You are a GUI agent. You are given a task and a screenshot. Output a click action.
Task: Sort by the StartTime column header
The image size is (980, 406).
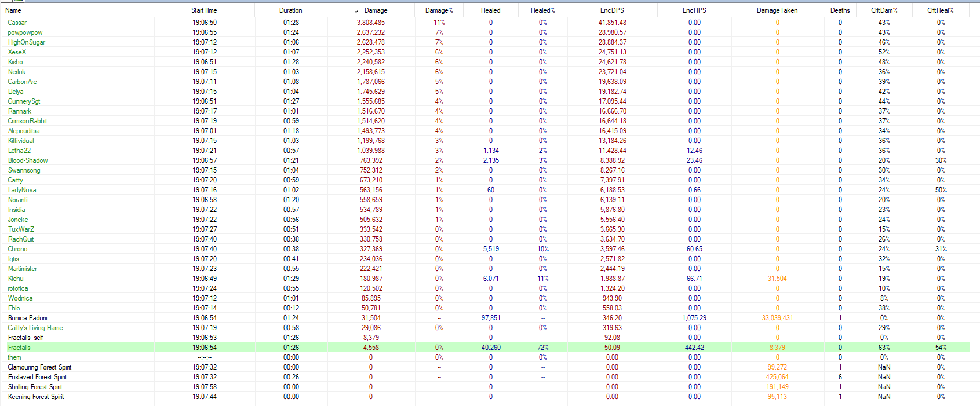point(204,10)
